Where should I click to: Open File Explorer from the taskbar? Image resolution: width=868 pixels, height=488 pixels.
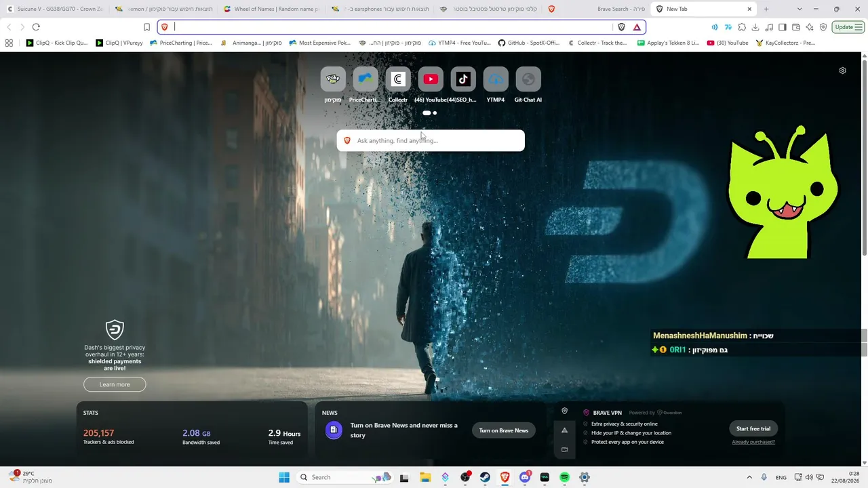click(x=425, y=477)
